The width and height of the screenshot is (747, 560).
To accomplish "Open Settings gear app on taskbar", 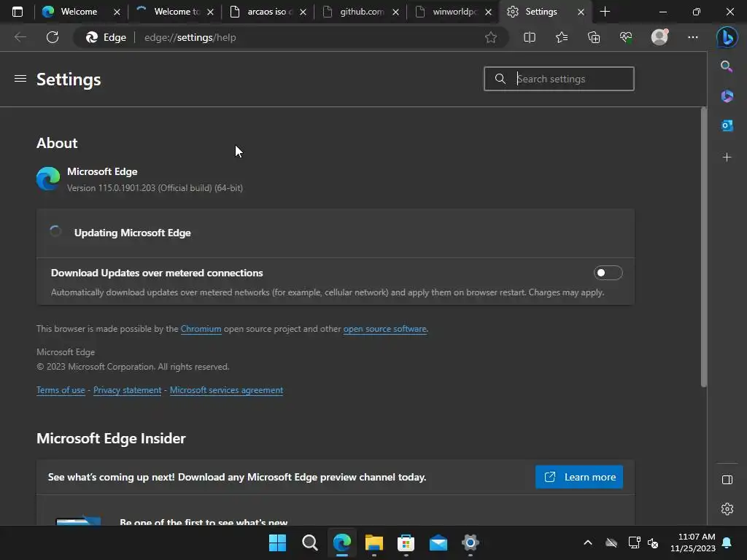I will [471, 542].
